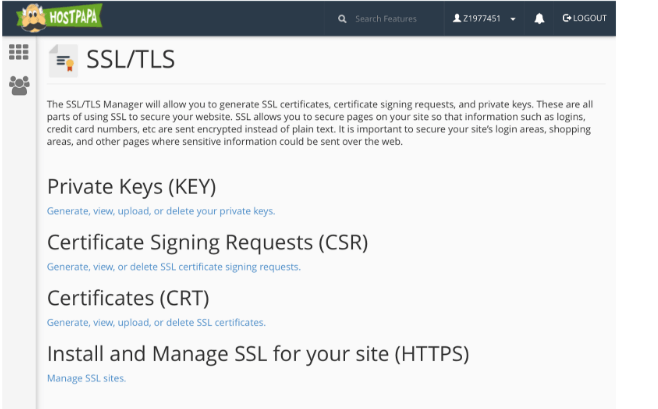Click the Install and Manage SSL heading

click(258, 354)
